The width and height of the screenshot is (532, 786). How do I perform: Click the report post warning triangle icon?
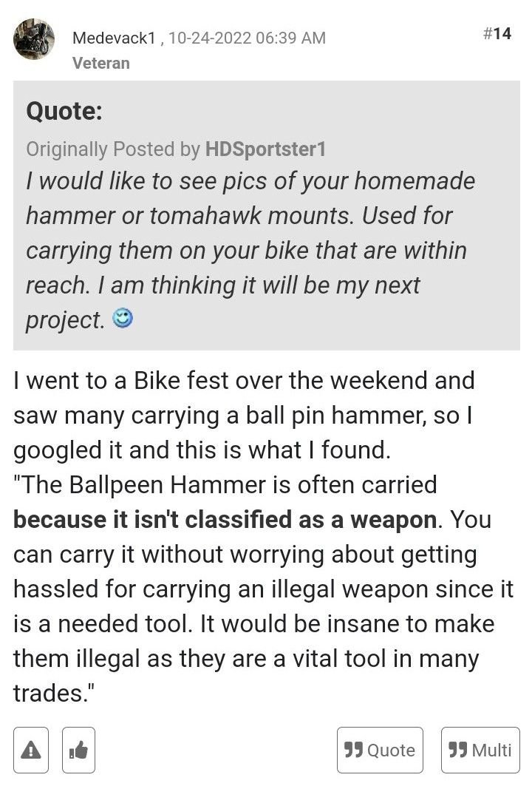point(31,751)
